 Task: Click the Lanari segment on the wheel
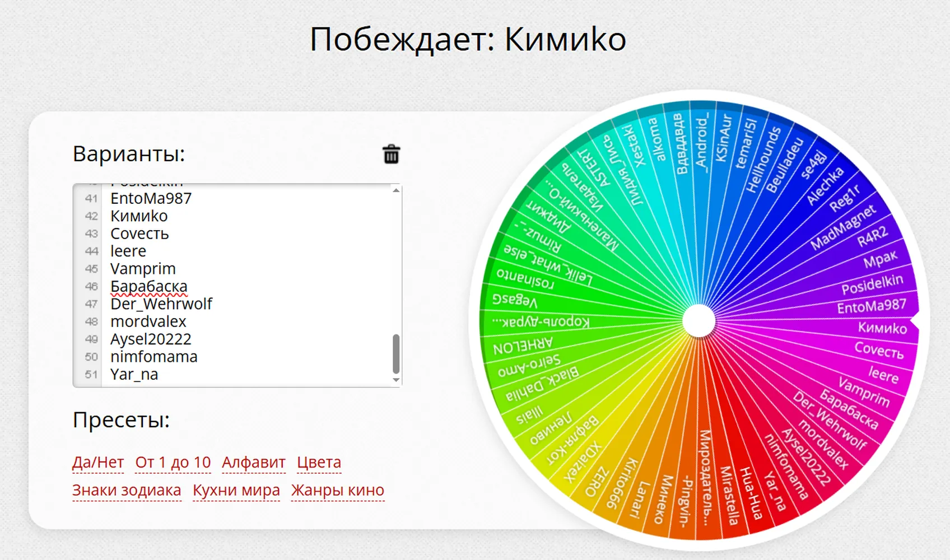coord(639,499)
